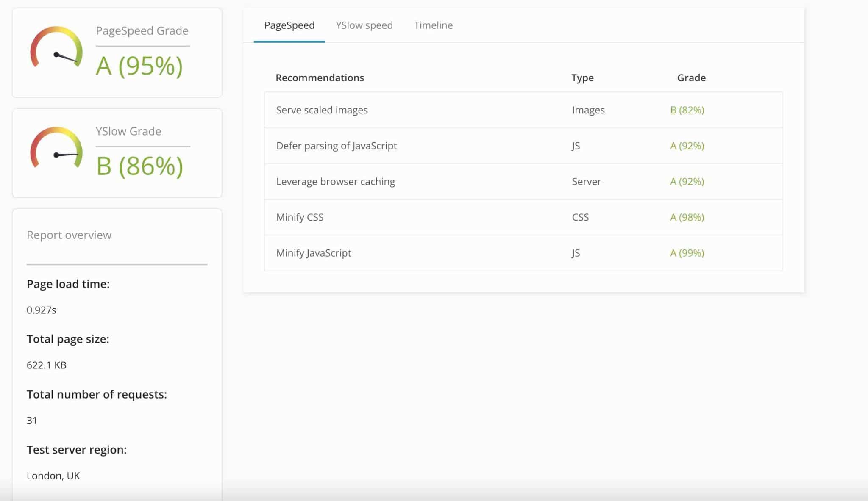Click the B (86%) YSlow score text
The image size is (868, 501).
click(x=140, y=166)
